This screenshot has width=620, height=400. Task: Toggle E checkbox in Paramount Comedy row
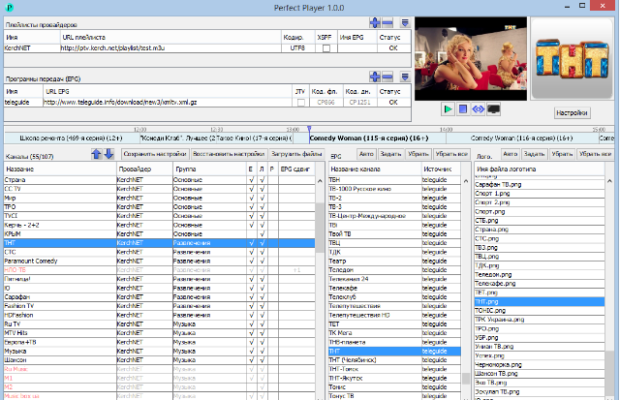pyautogui.click(x=251, y=261)
